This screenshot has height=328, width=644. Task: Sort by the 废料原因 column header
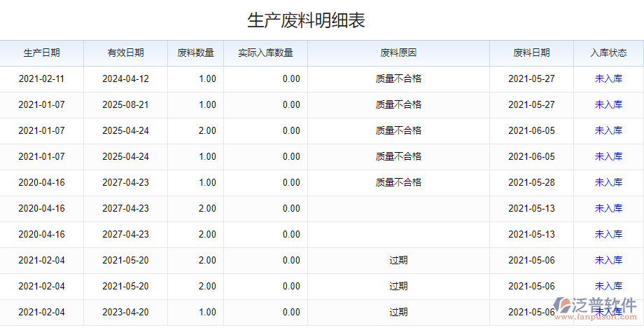(x=398, y=53)
